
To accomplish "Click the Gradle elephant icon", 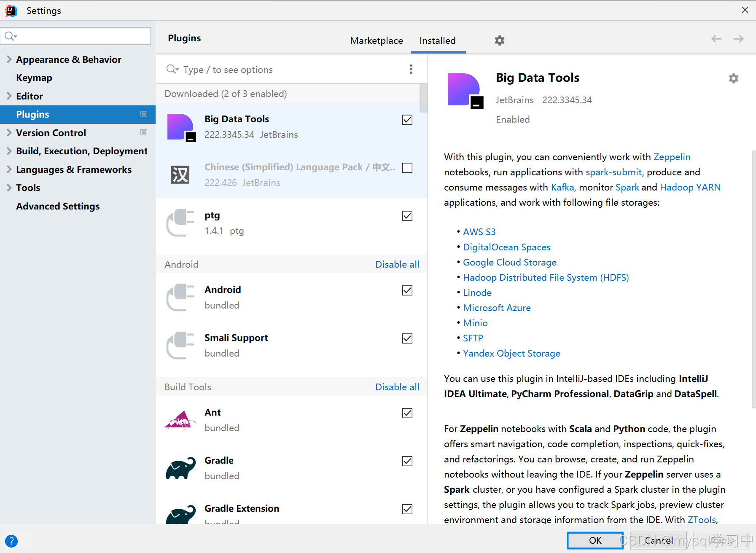I will [180, 468].
